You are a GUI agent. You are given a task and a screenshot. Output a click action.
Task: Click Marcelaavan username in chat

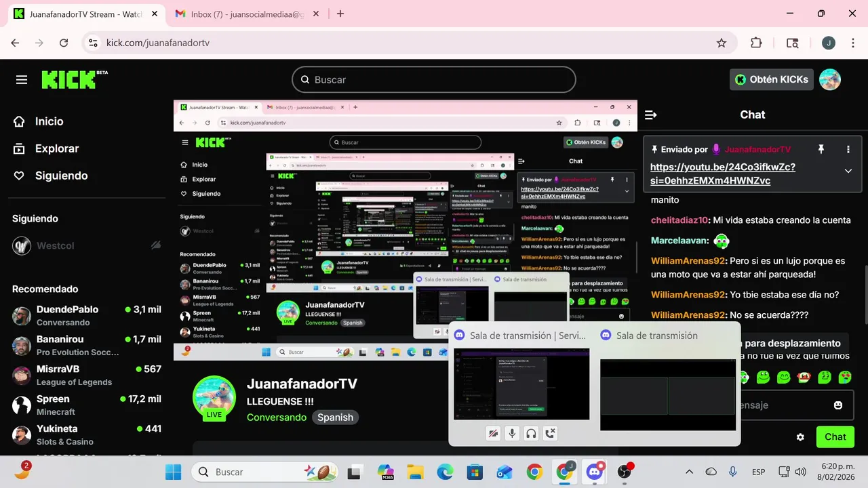tap(679, 241)
